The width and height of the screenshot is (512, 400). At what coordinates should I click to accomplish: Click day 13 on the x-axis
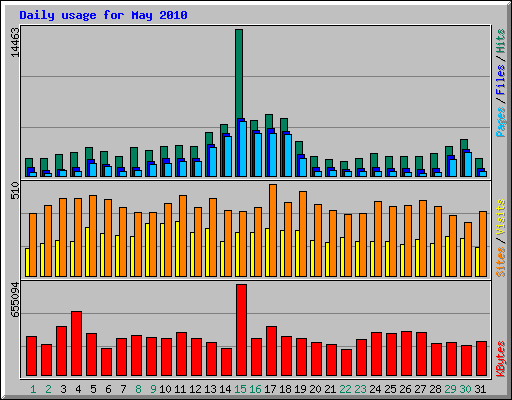210,389
